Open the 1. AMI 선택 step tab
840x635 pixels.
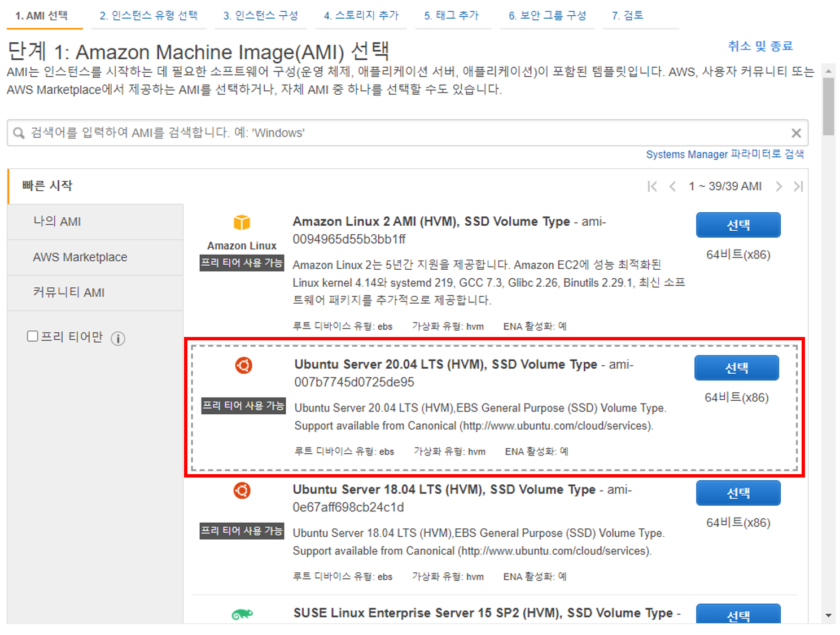42,16
